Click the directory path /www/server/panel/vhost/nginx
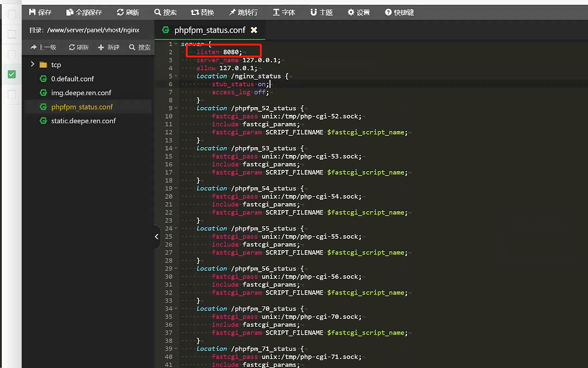 click(x=93, y=30)
